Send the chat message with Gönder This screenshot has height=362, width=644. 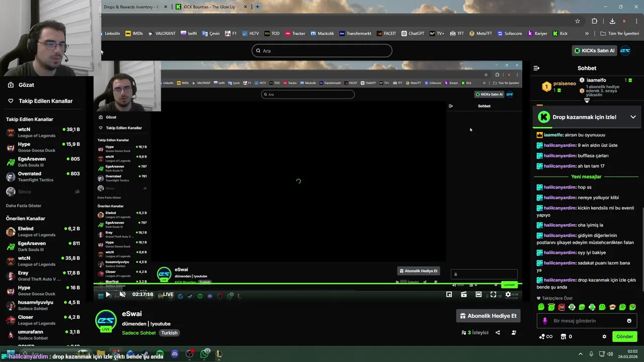(x=624, y=336)
